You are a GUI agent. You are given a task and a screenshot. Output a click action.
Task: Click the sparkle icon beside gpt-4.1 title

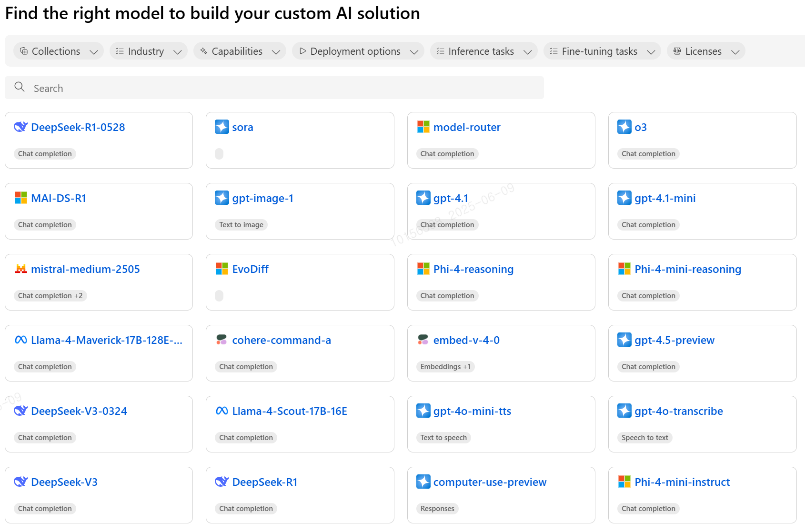[423, 198]
